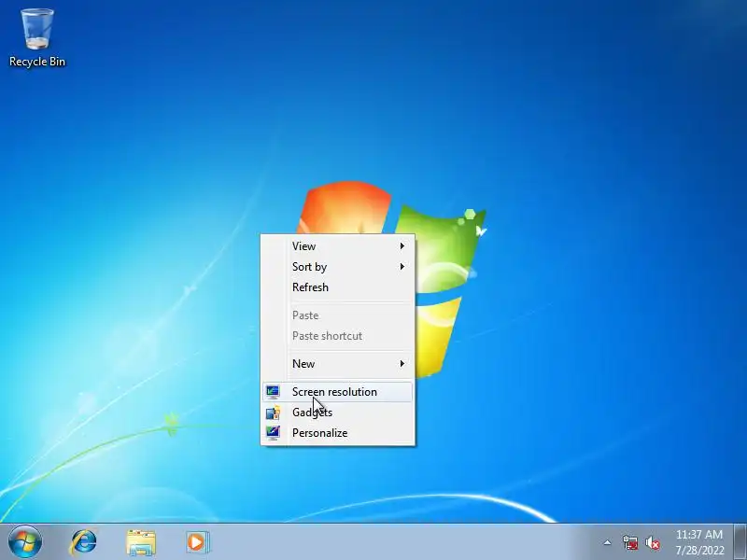The image size is (747, 560).
Task: Select Personalize from the context menu
Action: pos(337,433)
